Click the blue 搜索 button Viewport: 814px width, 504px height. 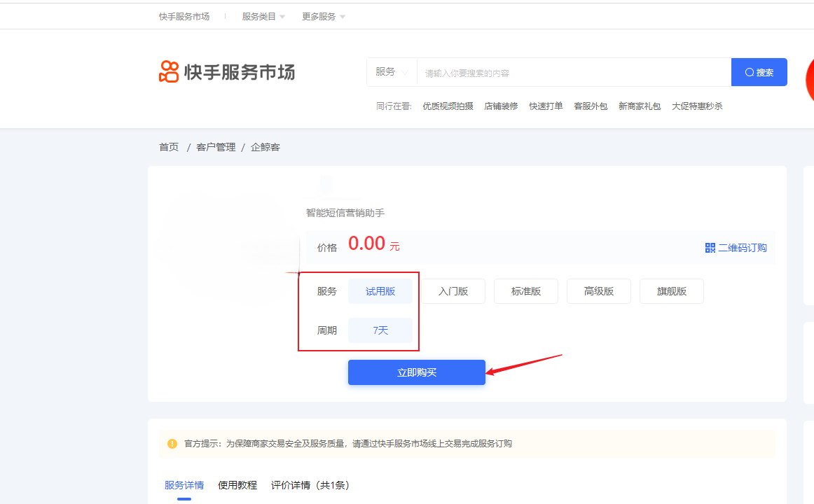coord(759,72)
